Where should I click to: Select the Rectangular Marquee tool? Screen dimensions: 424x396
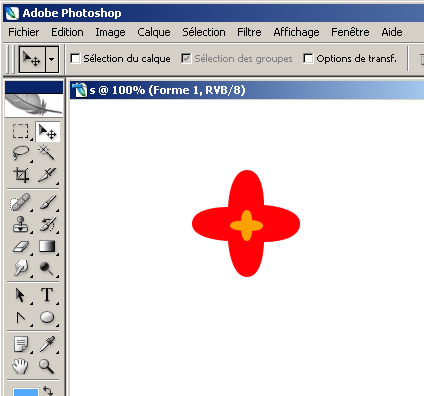click(21, 131)
